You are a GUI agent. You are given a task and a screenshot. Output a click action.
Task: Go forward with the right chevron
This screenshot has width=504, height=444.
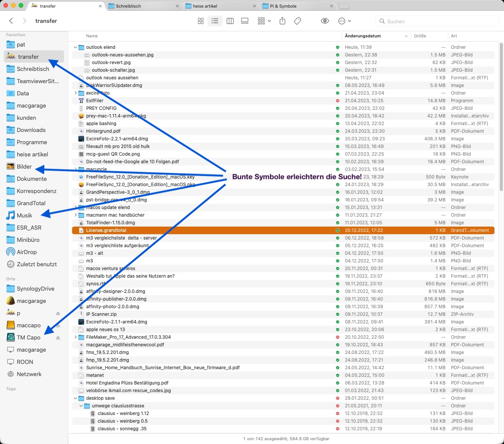coord(24,21)
